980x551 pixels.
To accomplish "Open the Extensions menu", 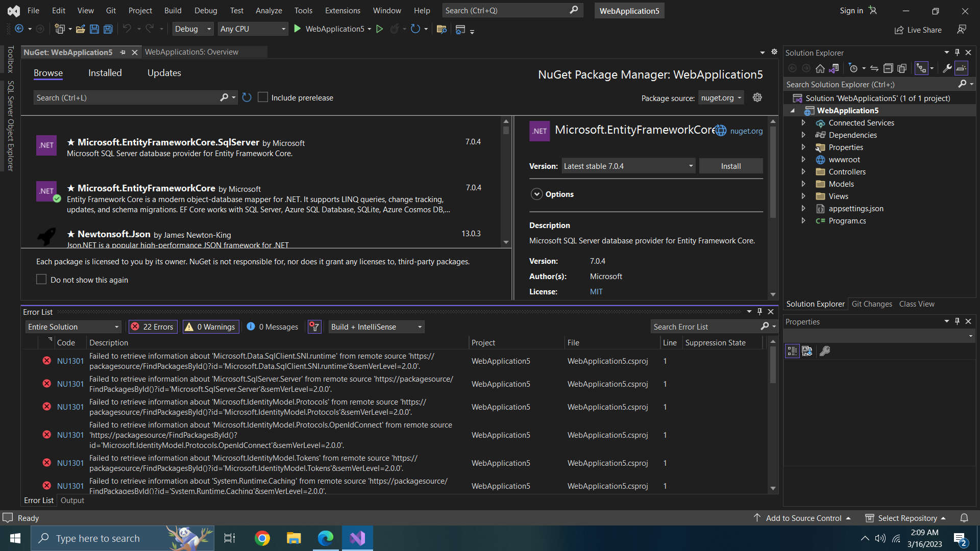I will [x=342, y=10].
